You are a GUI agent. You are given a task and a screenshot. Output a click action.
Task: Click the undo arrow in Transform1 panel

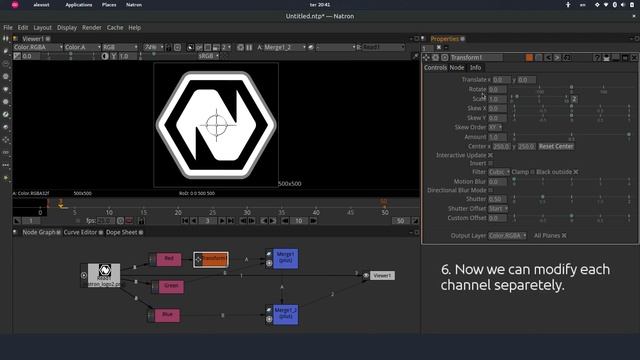(548, 58)
